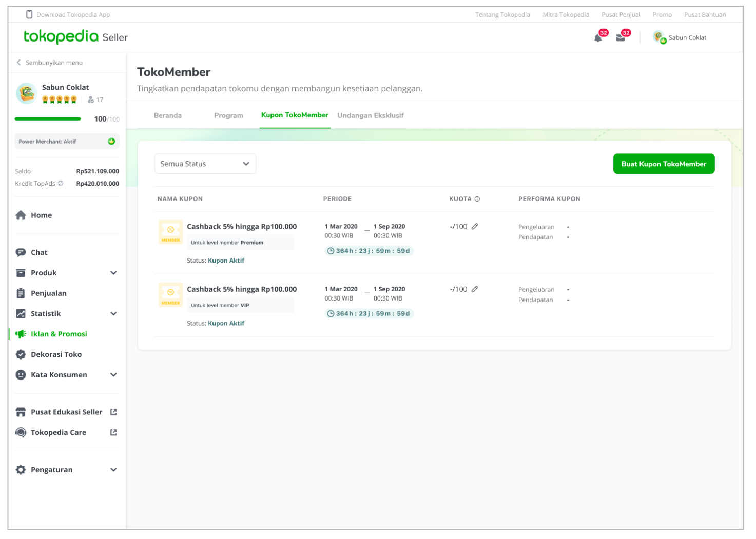The width and height of the screenshot is (756, 539).
Task: Click Buat Kupon TokoMember button
Action: click(x=664, y=164)
